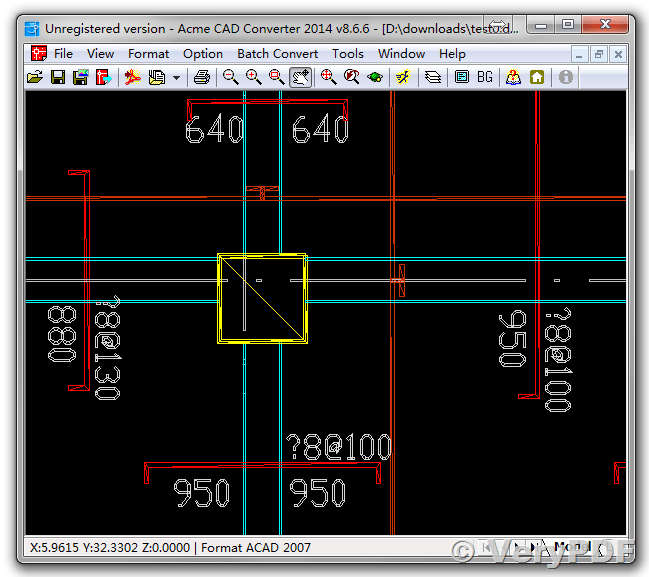Viewport: 649px width, 577px height.
Task: Minimize the inner document window
Action: tap(579, 54)
